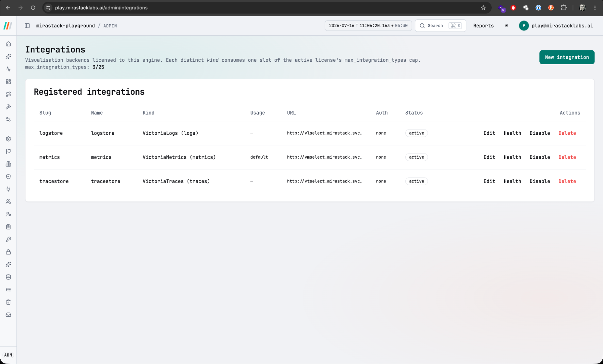The height and width of the screenshot is (364, 603).
Task: Open the key icon in sidebar
Action: (8, 239)
